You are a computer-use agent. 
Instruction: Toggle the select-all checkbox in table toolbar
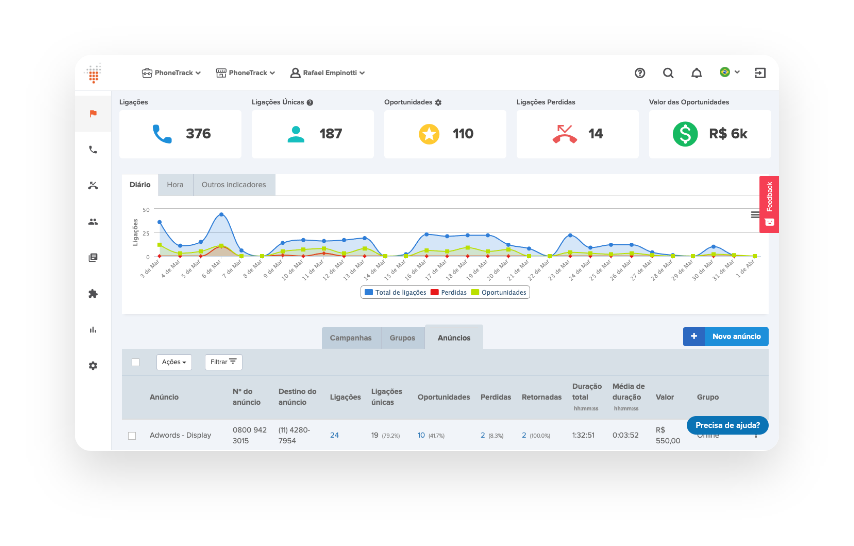136,362
